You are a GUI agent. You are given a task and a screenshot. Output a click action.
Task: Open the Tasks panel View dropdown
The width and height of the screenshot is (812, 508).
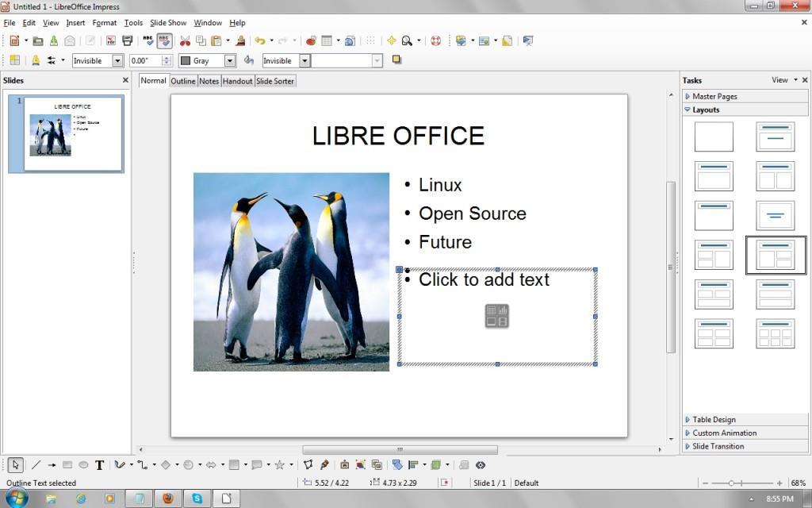(x=784, y=80)
